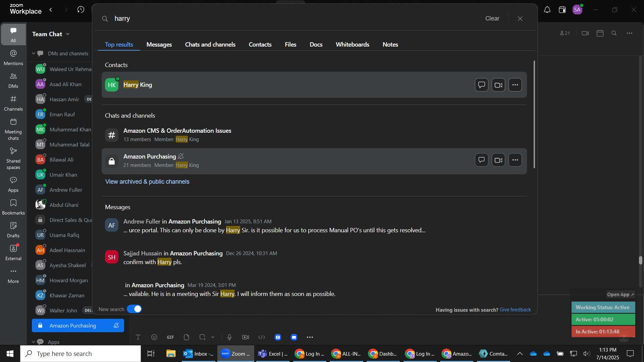The width and height of the screenshot is (644, 362).
Task: Close the search panel with X
Action: pyautogui.click(x=520, y=19)
